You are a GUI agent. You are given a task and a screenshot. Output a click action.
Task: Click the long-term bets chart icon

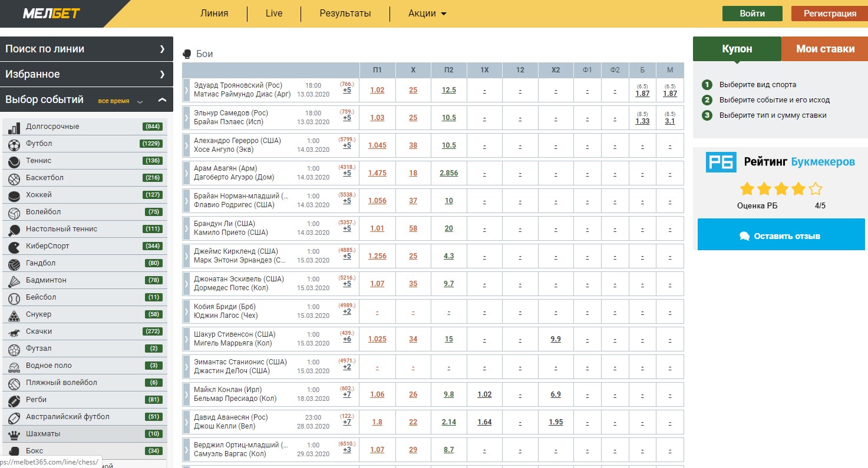[x=14, y=127]
